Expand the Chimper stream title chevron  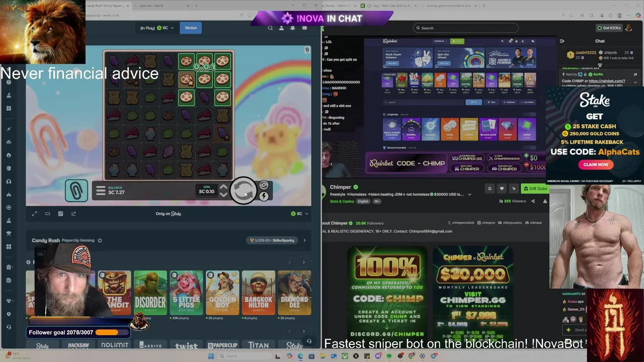pyautogui.click(x=469, y=195)
